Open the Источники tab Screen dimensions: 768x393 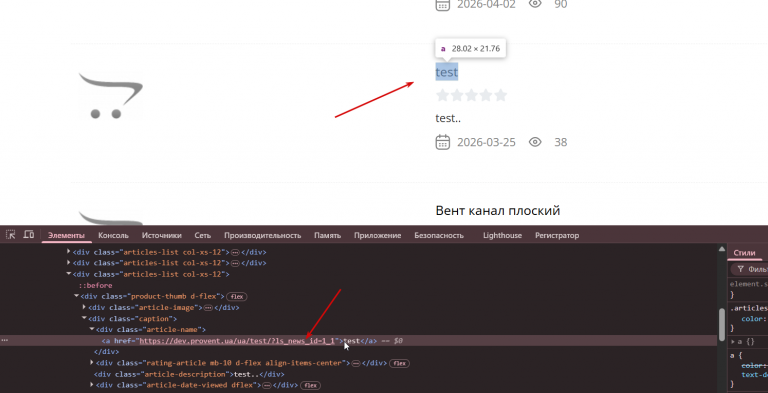pyautogui.click(x=162, y=235)
